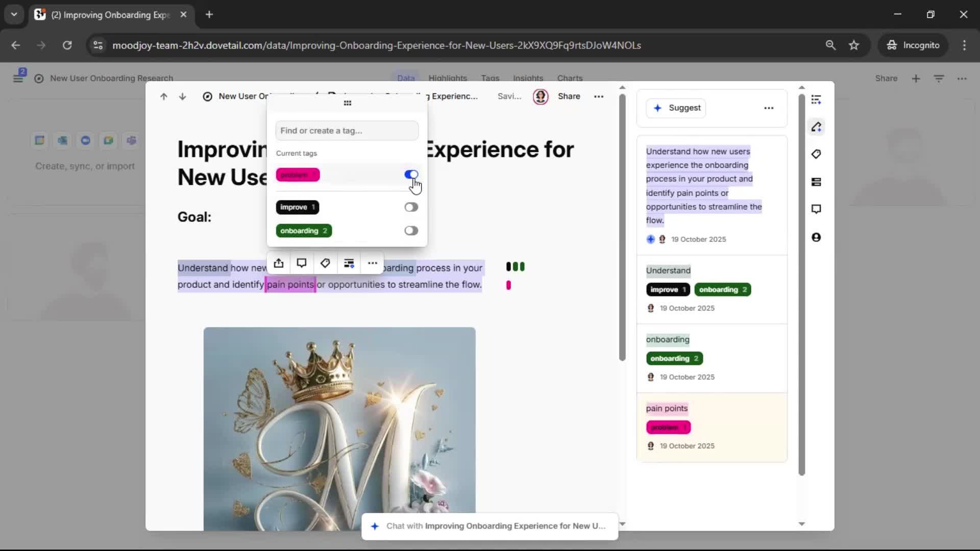Switch to the Highlights tab
The width and height of the screenshot is (980, 551).
click(x=448, y=78)
